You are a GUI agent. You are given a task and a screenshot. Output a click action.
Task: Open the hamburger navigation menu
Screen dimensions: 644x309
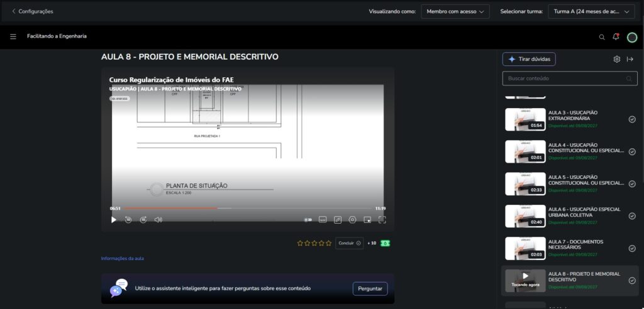(x=13, y=36)
